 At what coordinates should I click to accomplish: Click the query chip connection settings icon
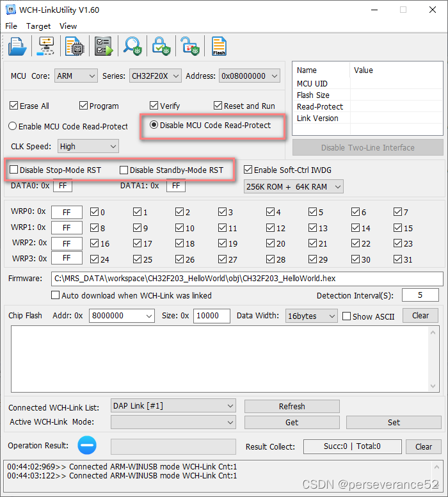[46, 46]
